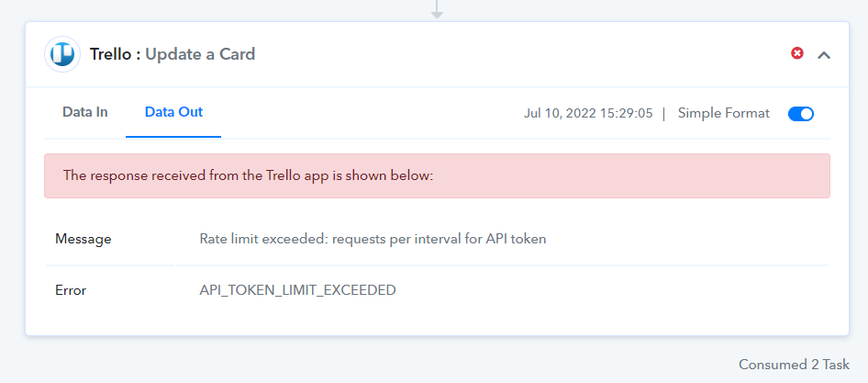This screenshot has width=868, height=383.
Task: Click the blank card header area beside title
Action: 520,54
